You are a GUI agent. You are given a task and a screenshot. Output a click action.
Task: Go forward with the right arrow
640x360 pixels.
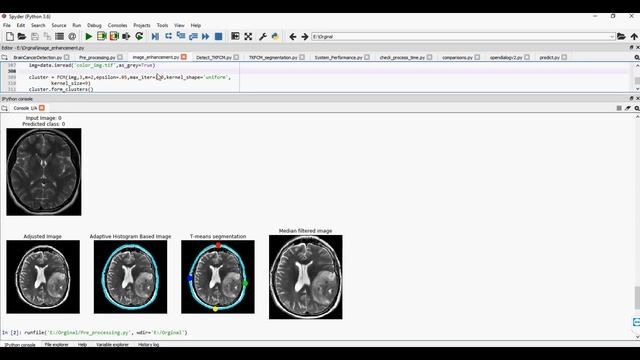[x=305, y=36]
